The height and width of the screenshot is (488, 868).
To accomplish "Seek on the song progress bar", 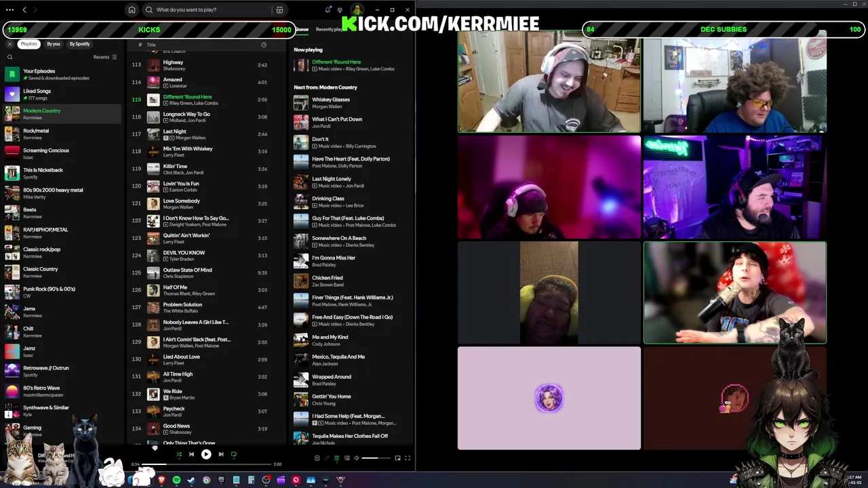I will [206, 464].
